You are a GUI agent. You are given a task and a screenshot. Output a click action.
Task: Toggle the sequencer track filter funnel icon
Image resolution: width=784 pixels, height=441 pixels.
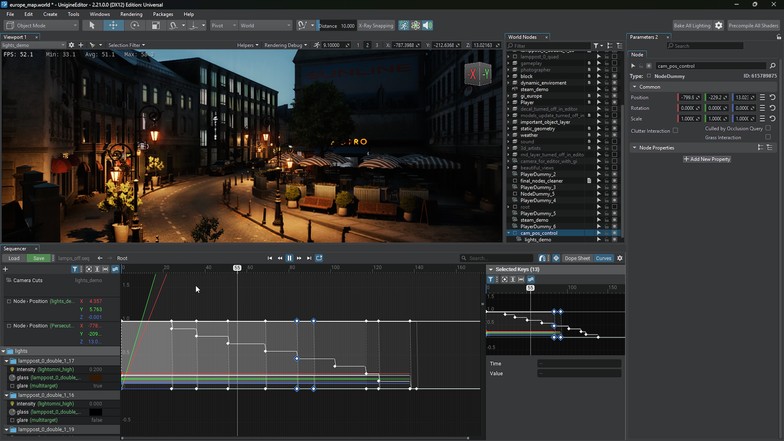coord(74,269)
